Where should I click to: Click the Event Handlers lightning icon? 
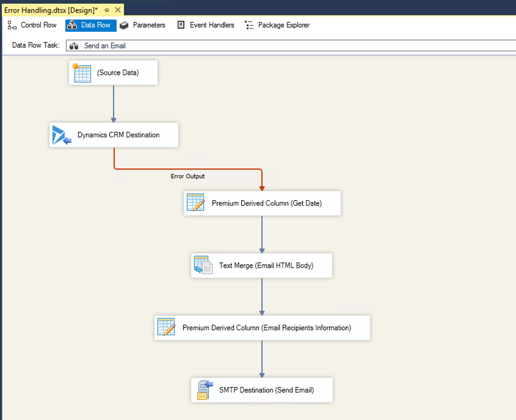[181, 25]
